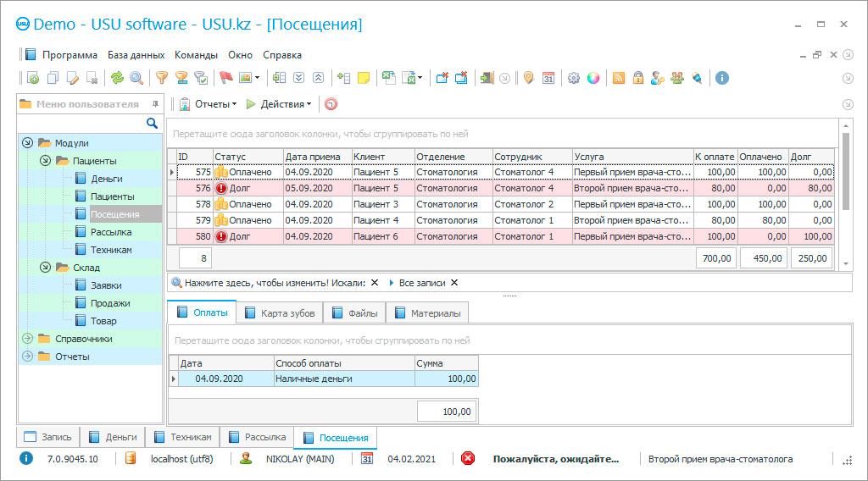Expand the Отчеты tree node

click(28, 356)
